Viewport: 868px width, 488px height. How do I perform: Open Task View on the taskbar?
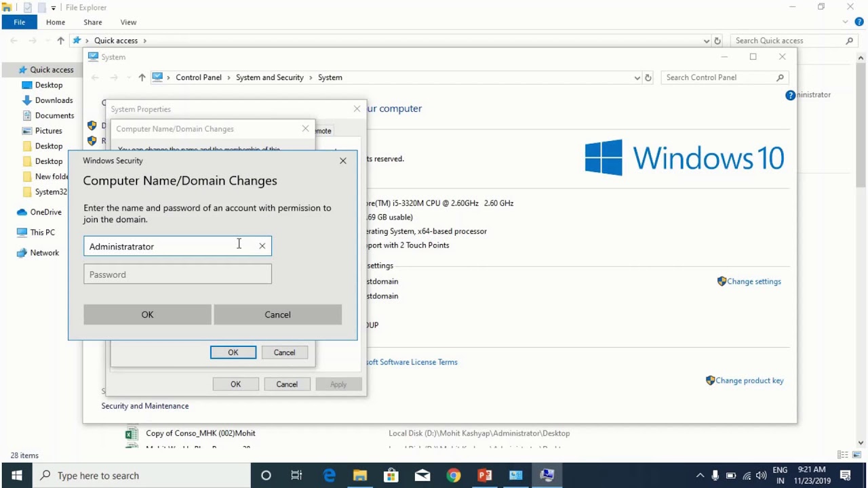point(296,475)
